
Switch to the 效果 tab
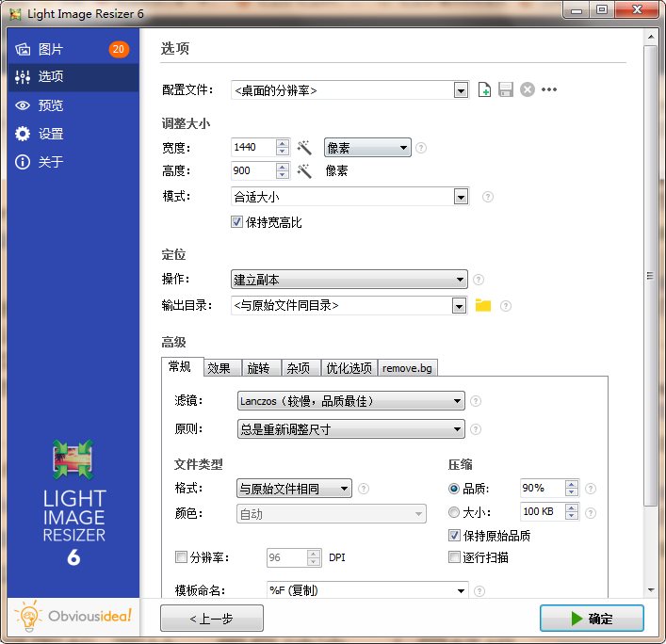pos(219,368)
